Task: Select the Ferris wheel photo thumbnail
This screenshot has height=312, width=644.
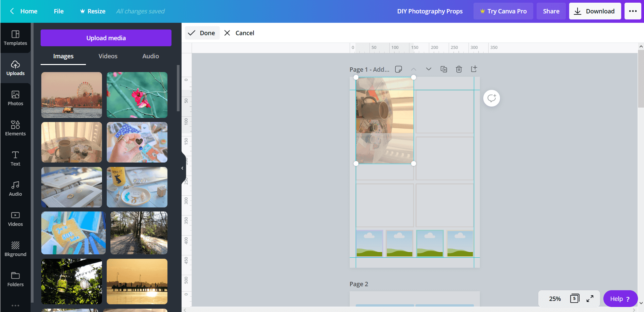Action: 71,95
